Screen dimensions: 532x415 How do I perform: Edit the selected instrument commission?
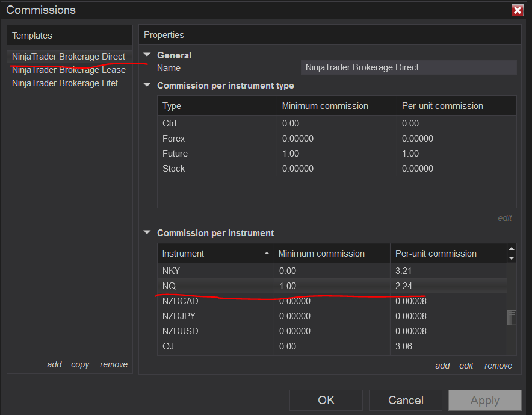(466, 366)
